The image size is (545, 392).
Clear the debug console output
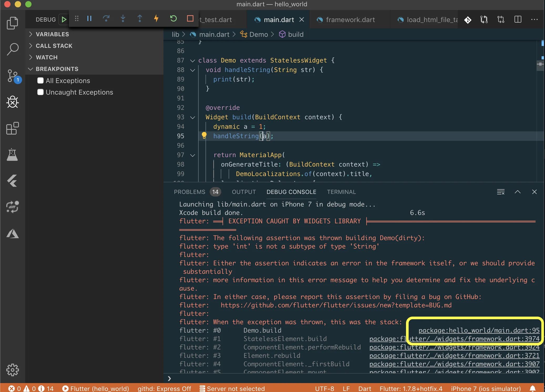pyautogui.click(x=501, y=192)
